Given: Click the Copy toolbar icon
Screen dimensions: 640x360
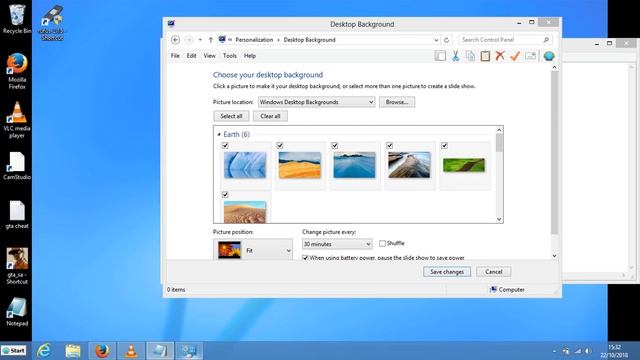Looking at the screenshot, I should click(x=470, y=56).
